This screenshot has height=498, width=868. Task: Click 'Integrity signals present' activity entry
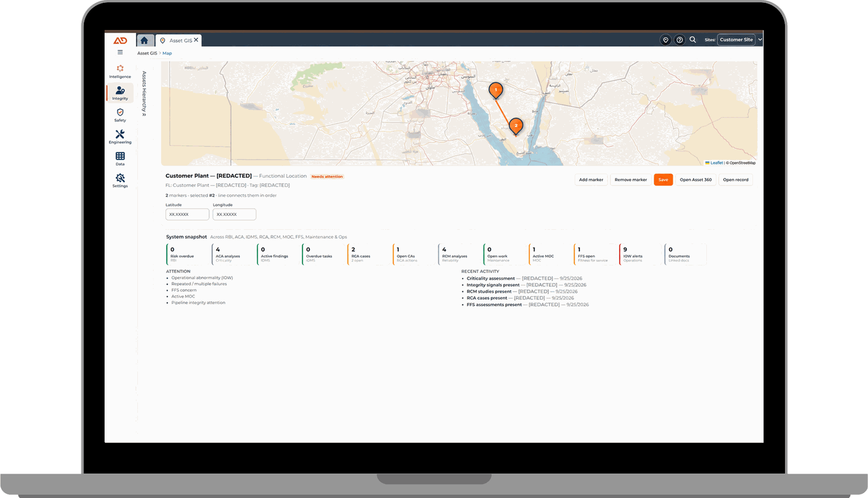coord(526,285)
